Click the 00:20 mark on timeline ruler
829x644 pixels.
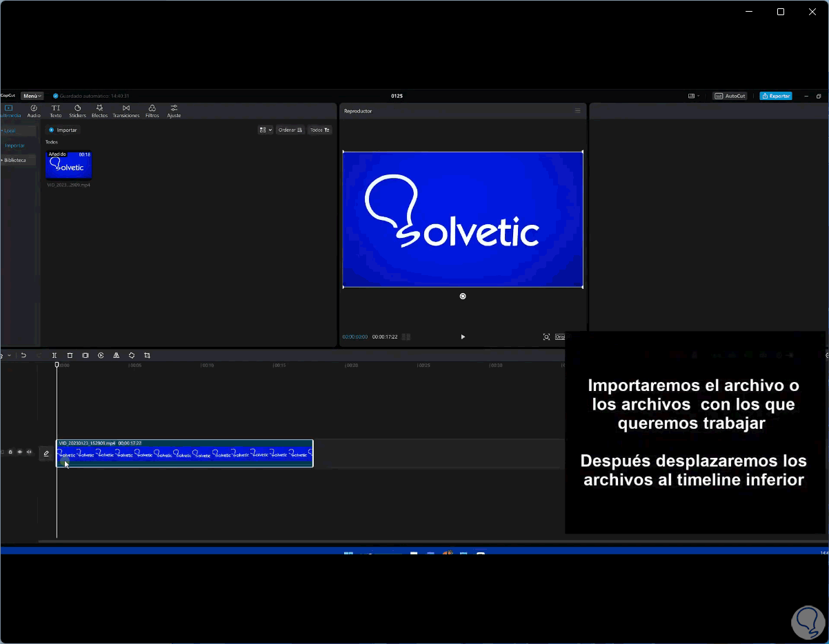(x=352, y=365)
